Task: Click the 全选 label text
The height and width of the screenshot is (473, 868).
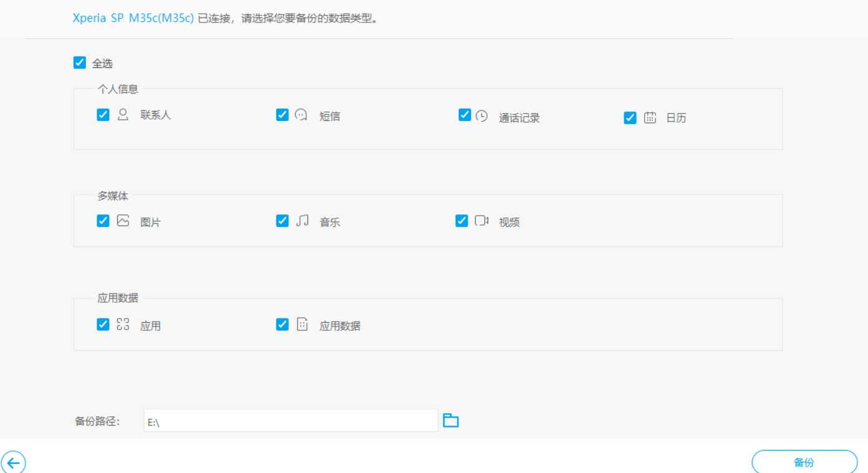Action: tap(102, 64)
